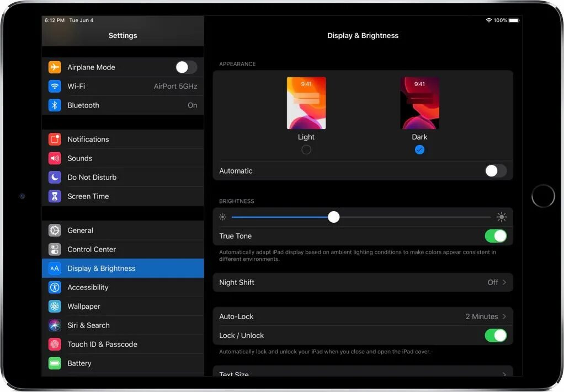Image resolution: width=564 pixels, height=392 pixels.
Task: Tap the Wi-Fi settings icon
Action: (55, 86)
